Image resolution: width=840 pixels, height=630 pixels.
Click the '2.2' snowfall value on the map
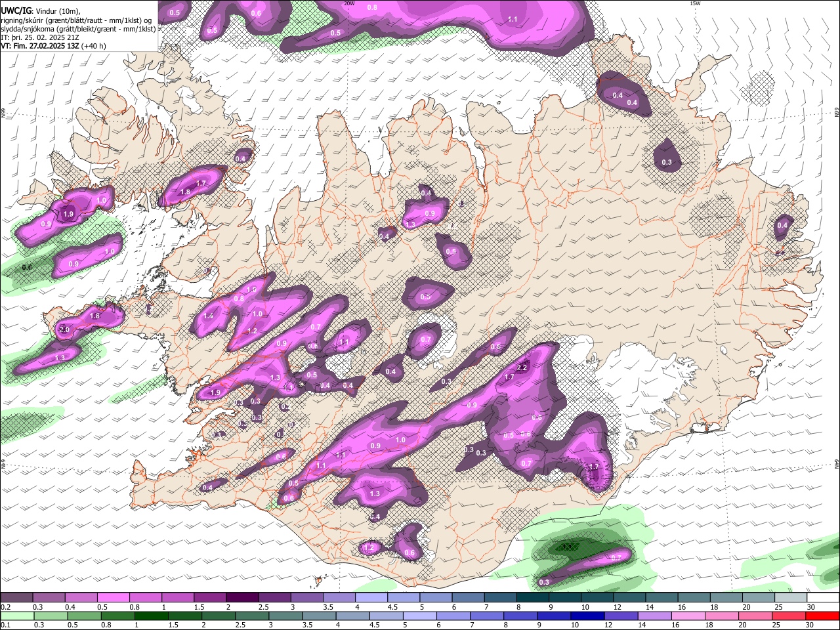tap(522, 367)
